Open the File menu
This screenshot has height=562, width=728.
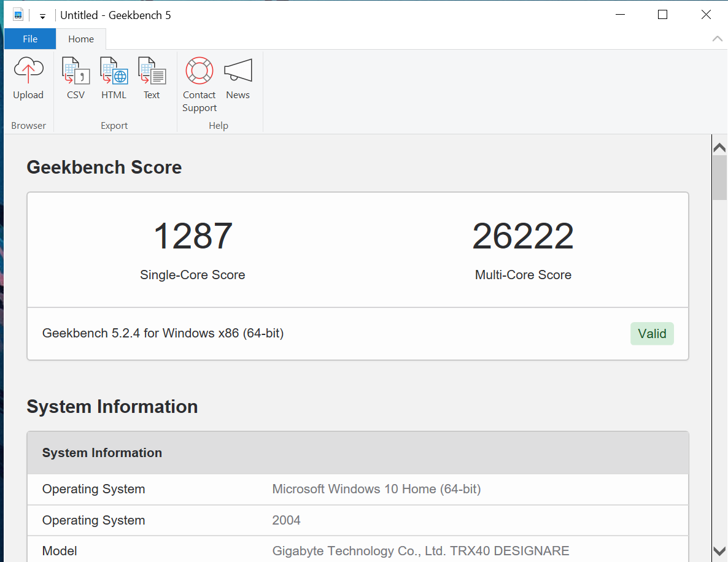(30, 39)
